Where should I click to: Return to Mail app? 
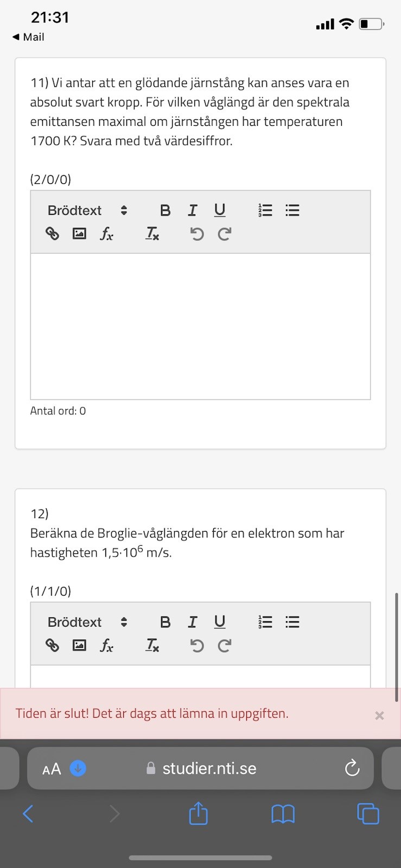point(28,37)
